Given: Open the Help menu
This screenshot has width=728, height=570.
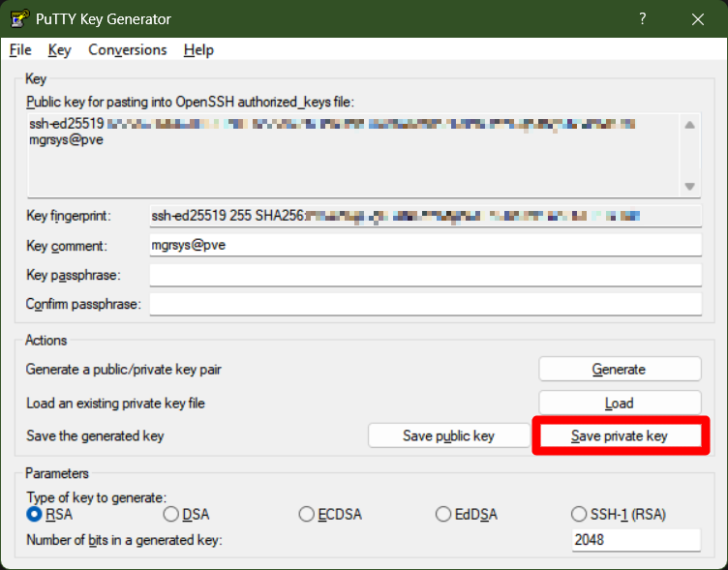Looking at the screenshot, I should [198, 49].
